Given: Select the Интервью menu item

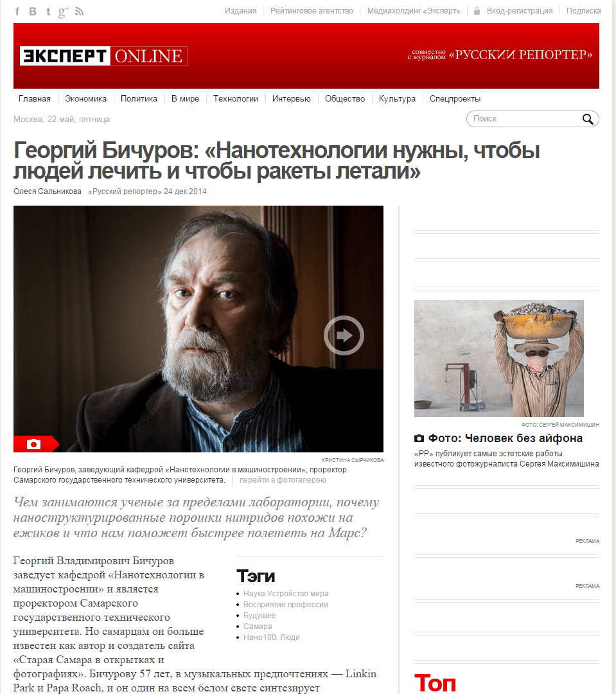Looking at the screenshot, I should (x=291, y=99).
